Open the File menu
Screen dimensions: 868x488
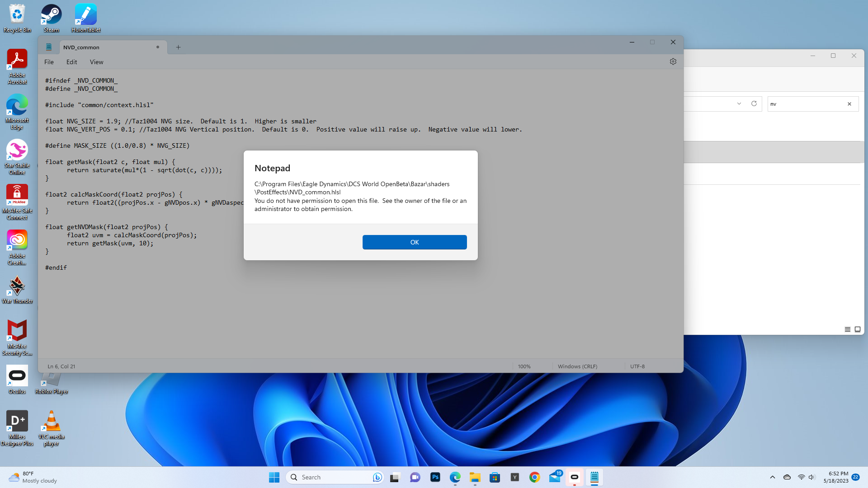pyautogui.click(x=49, y=62)
